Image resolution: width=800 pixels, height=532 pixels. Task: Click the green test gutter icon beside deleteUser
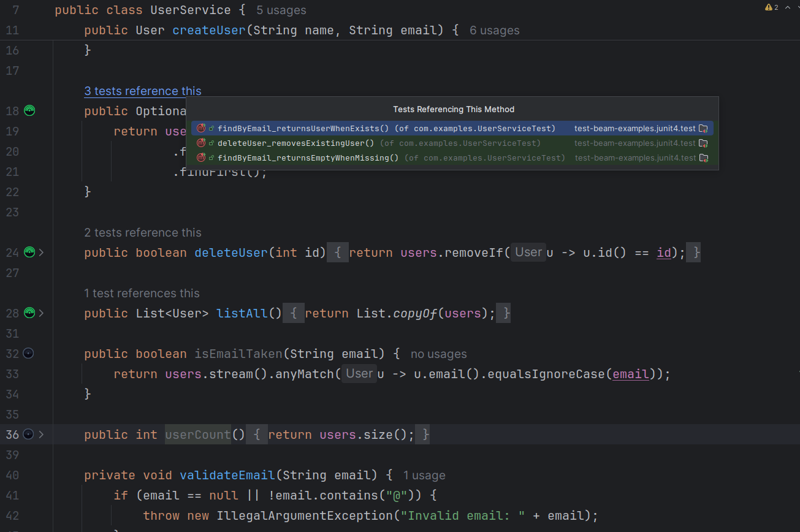point(29,252)
